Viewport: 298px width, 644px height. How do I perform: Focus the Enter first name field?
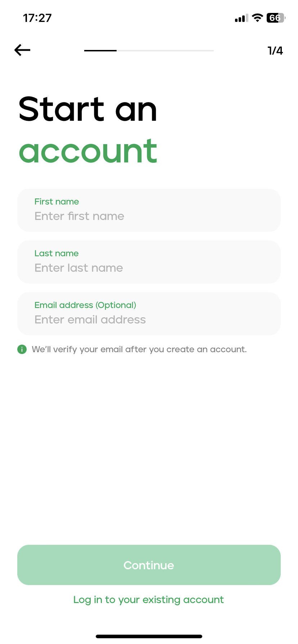click(149, 216)
